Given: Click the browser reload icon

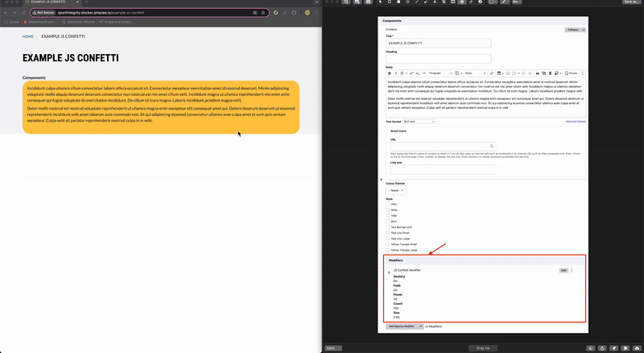Looking at the screenshot, I should (x=23, y=13).
